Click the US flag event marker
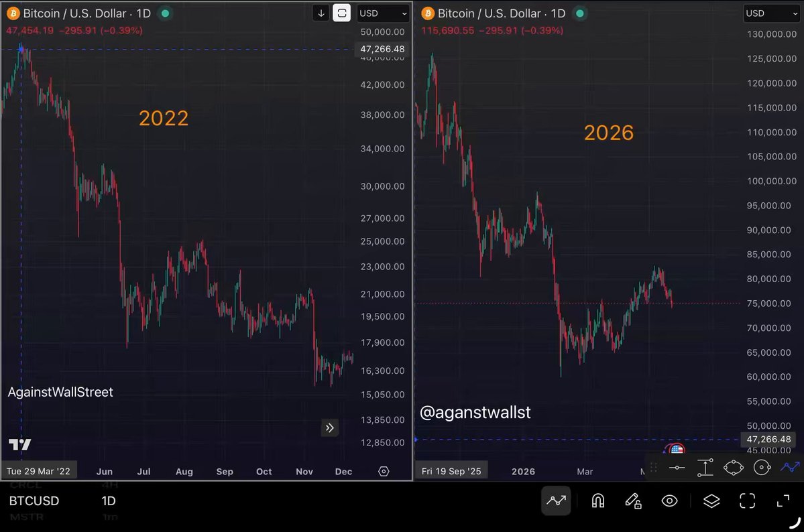Screen dimensions: 804x532 677,449
